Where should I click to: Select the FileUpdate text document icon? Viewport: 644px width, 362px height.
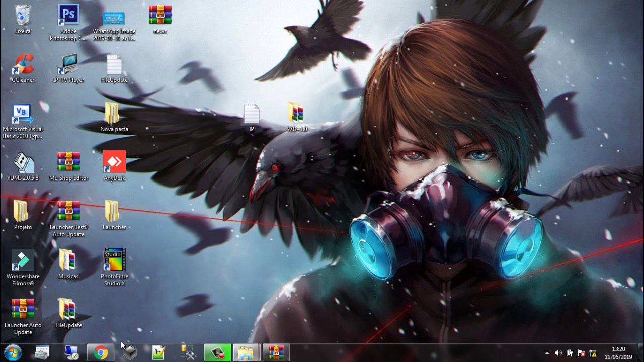pyautogui.click(x=114, y=64)
